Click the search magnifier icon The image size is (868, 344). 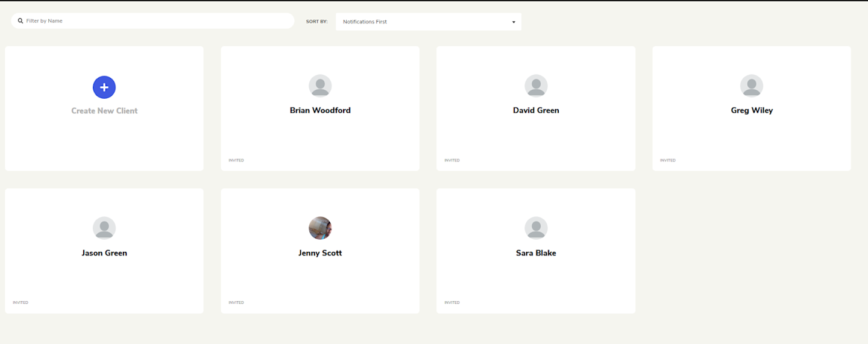pos(20,21)
